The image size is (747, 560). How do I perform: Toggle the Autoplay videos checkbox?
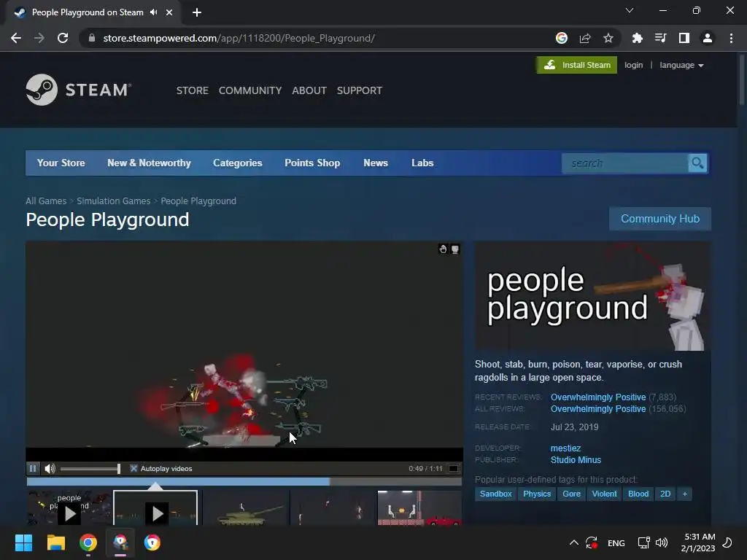(x=134, y=469)
